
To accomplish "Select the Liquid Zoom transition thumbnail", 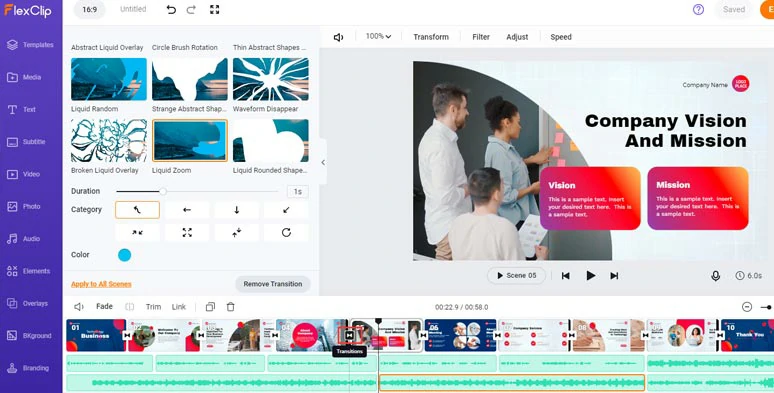I will (190, 141).
